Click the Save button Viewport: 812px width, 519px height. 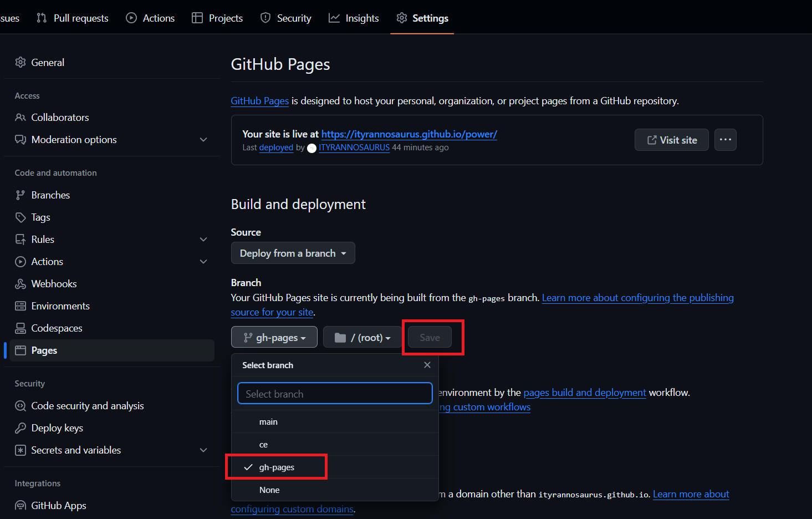tap(430, 337)
